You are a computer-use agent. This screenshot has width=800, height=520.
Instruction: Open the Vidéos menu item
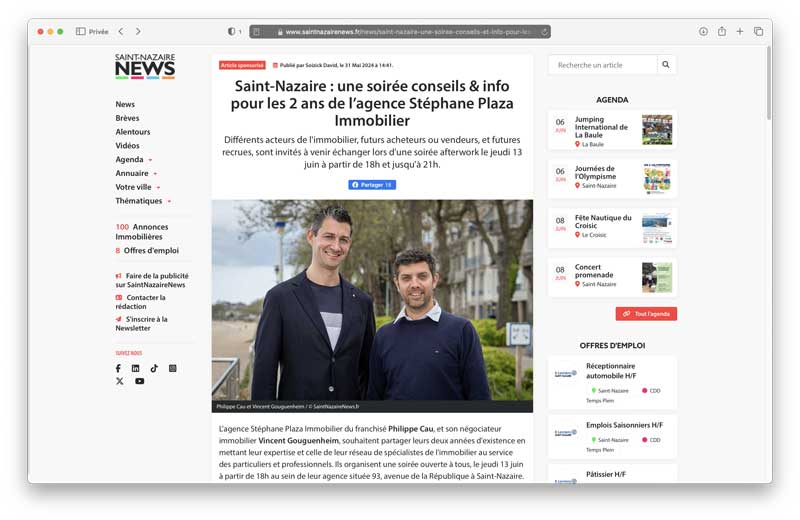point(127,146)
